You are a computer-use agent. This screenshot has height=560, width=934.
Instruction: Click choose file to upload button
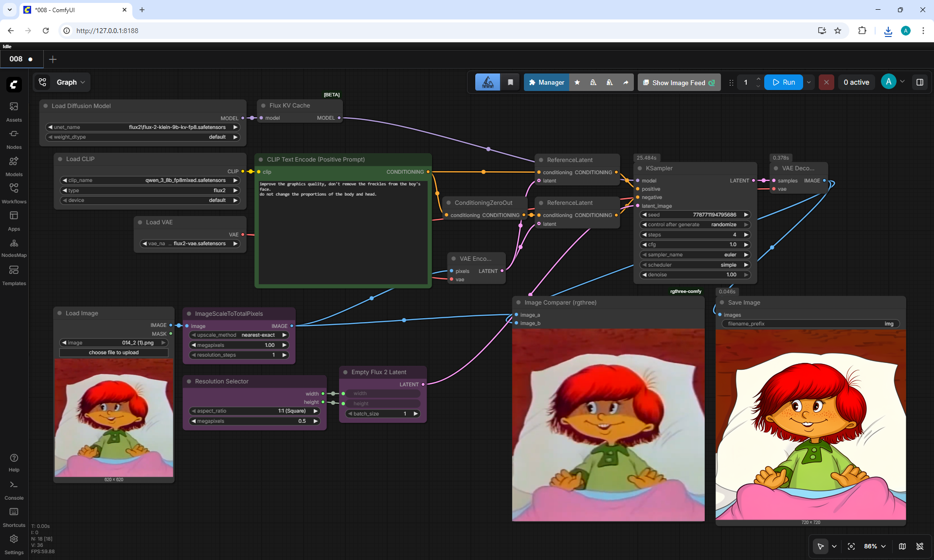tap(114, 352)
